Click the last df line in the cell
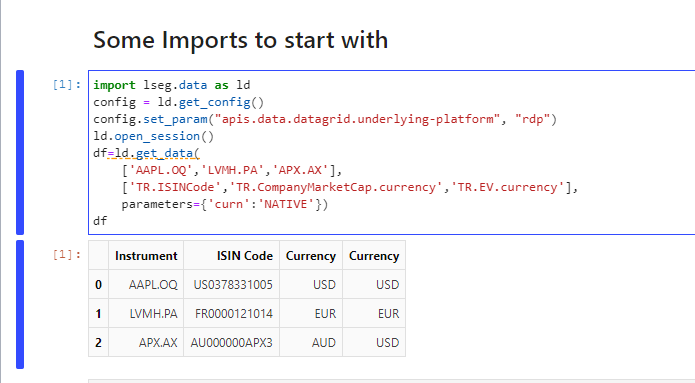The image size is (695, 383). 100,221
